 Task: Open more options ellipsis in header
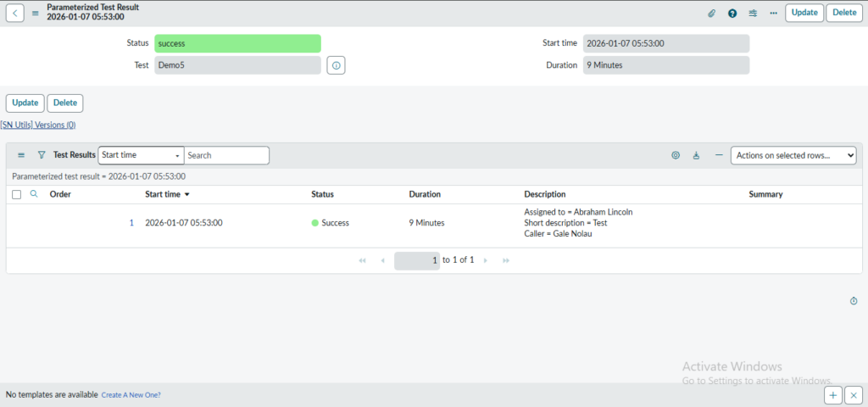coord(773,13)
